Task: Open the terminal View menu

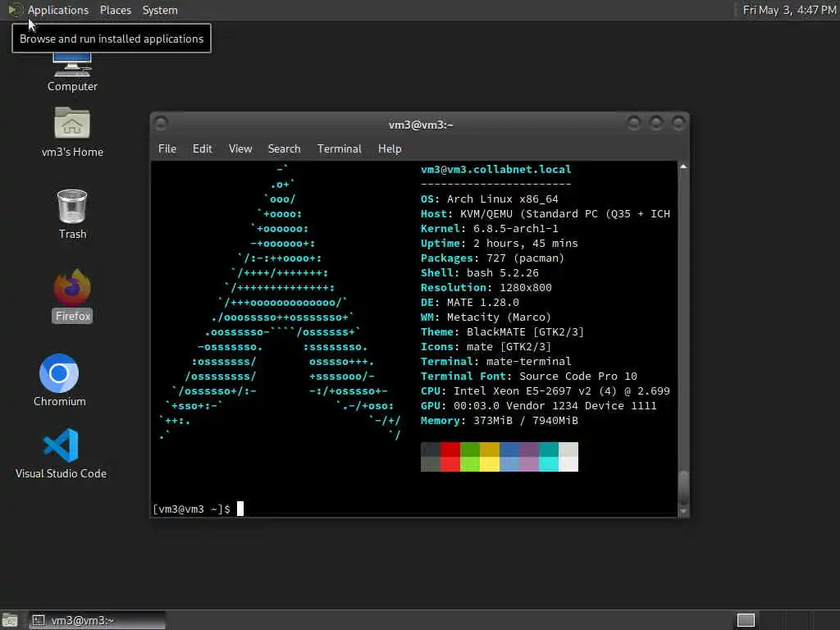Action: 240,149
